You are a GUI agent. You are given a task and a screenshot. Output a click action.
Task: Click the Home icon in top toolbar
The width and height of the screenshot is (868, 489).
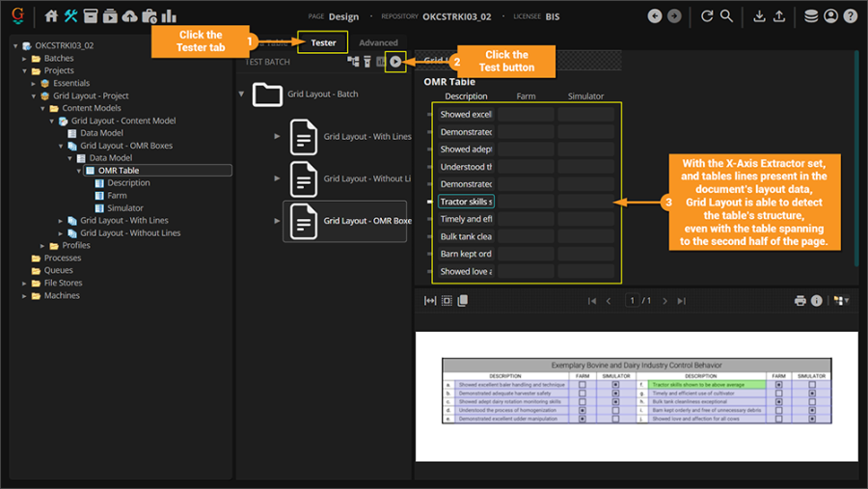[x=52, y=16]
